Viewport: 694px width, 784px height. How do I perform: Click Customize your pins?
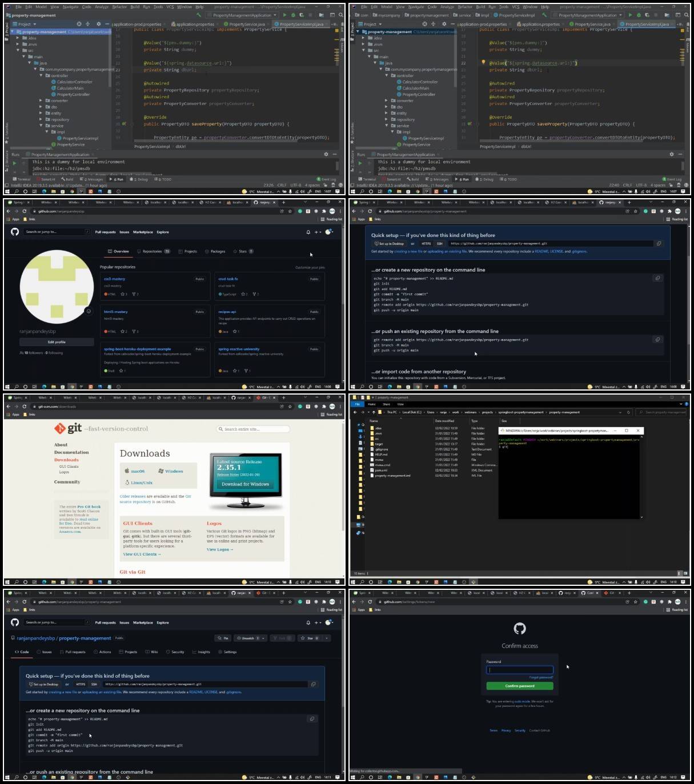click(310, 267)
